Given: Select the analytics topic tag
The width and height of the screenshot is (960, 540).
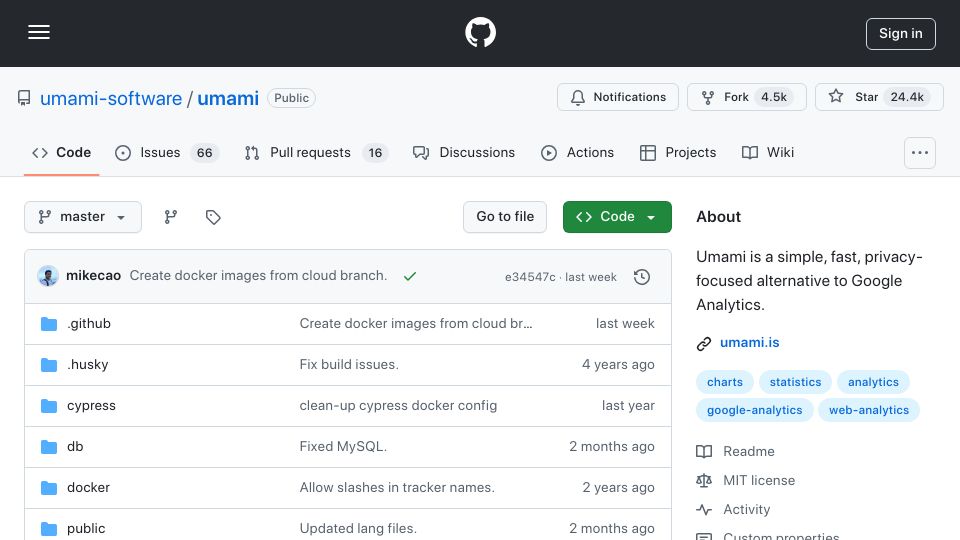Looking at the screenshot, I should tap(873, 382).
